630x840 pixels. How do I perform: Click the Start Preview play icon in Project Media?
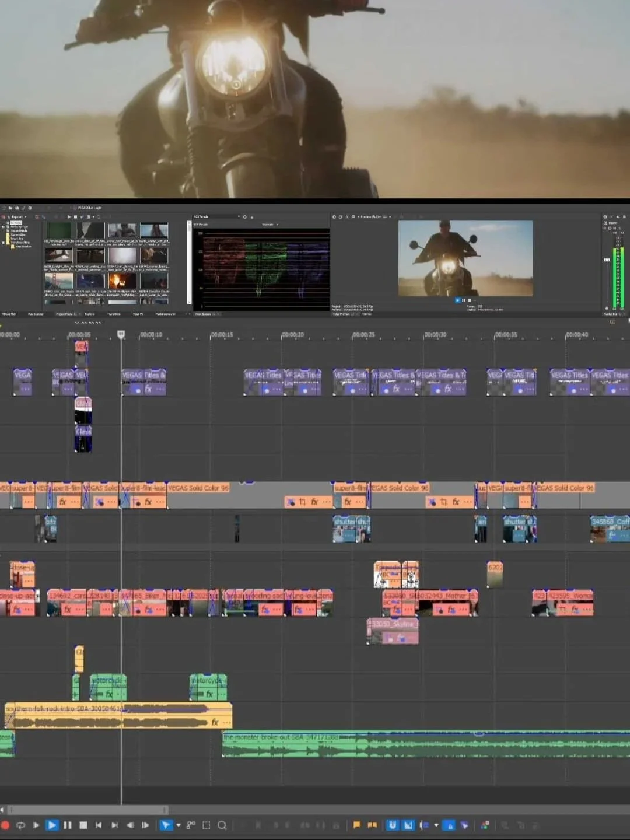(69, 217)
